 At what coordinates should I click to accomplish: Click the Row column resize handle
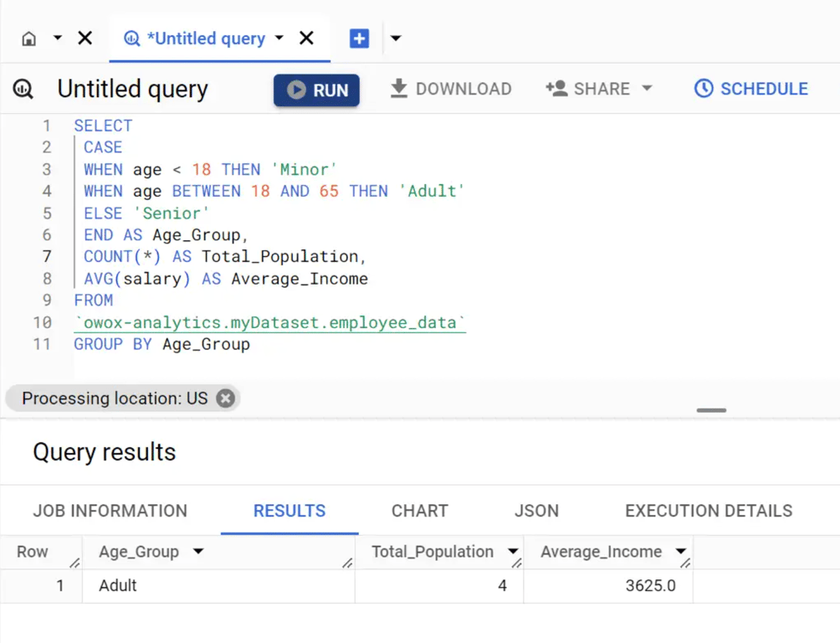[x=75, y=563]
